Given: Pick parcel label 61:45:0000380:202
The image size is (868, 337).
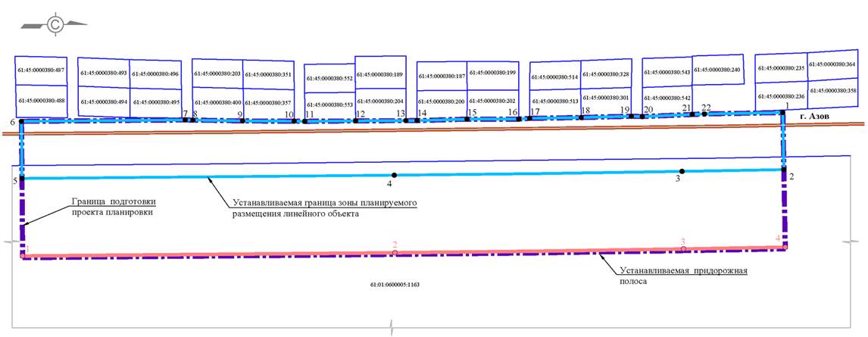Looking at the screenshot, I should click(x=492, y=101).
